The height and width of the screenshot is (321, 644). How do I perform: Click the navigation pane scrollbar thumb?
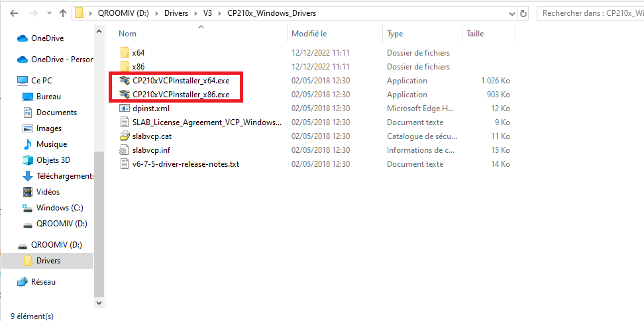[x=99, y=224]
